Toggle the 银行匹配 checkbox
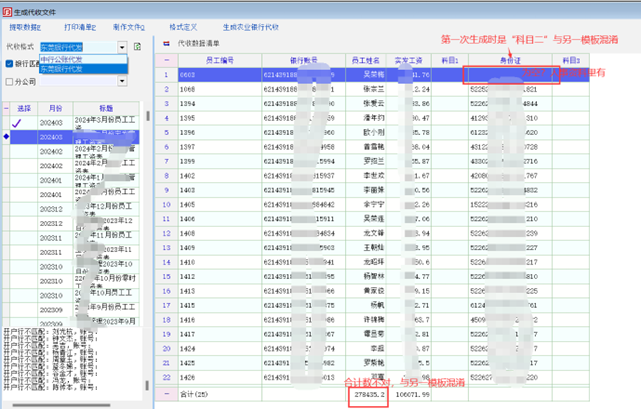The image size is (641, 409). tap(10, 64)
